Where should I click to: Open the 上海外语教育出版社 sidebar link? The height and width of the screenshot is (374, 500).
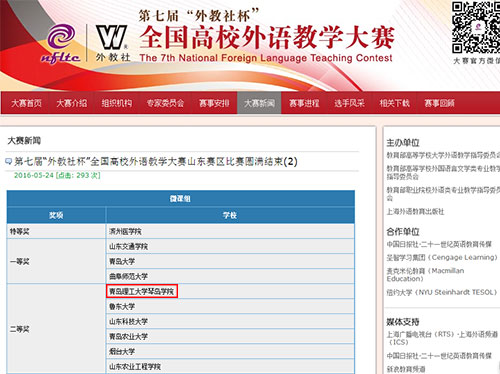pos(415,212)
